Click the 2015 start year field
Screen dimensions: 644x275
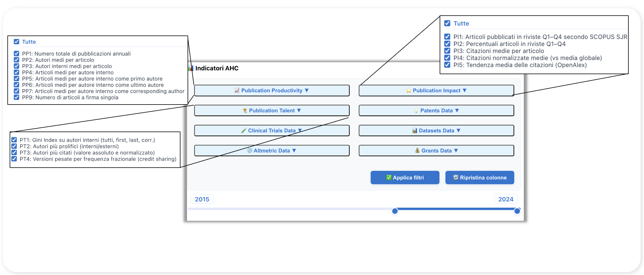pos(202,199)
